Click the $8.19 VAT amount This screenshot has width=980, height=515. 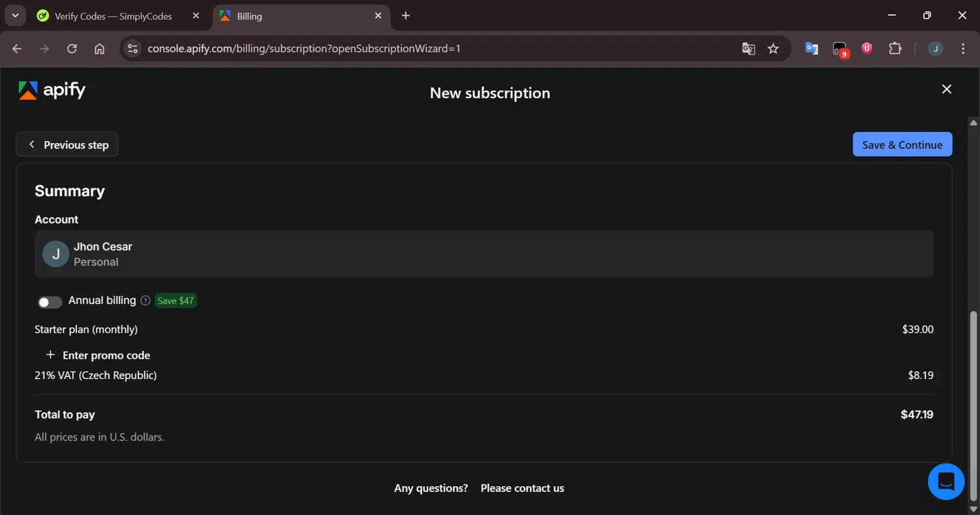[921, 375]
